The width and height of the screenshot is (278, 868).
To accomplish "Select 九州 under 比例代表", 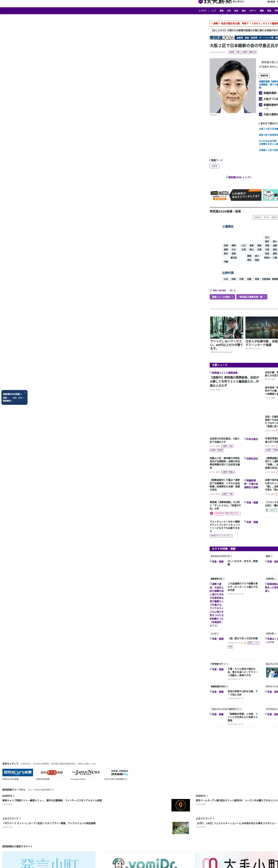I will point(226,279).
